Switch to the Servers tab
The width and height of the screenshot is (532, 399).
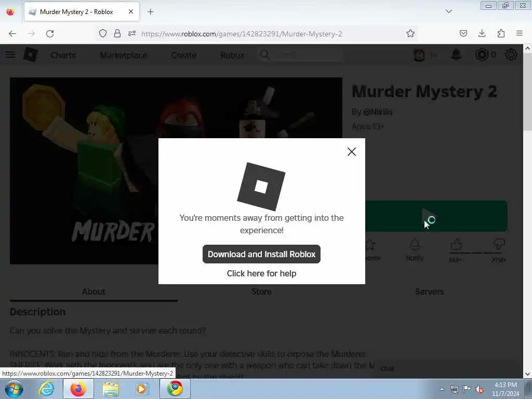(x=429, y=291)
